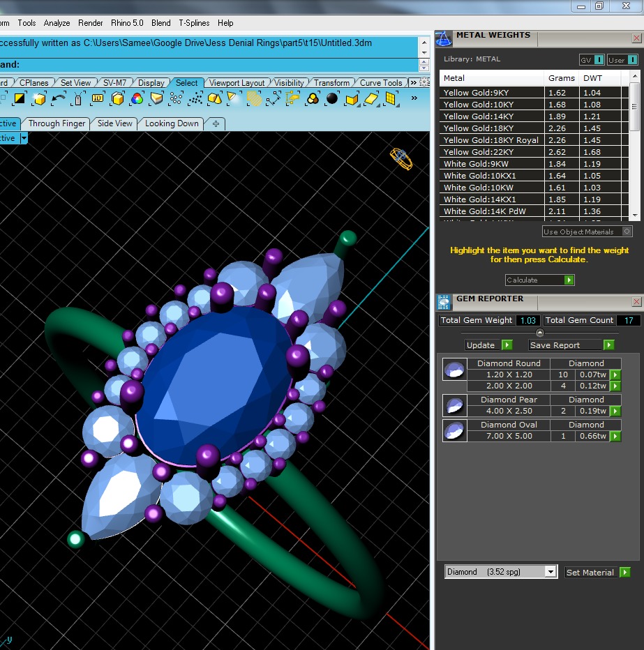
Task: Click the green arrow for 7.00 X 5.00 row
Action: 615,436
